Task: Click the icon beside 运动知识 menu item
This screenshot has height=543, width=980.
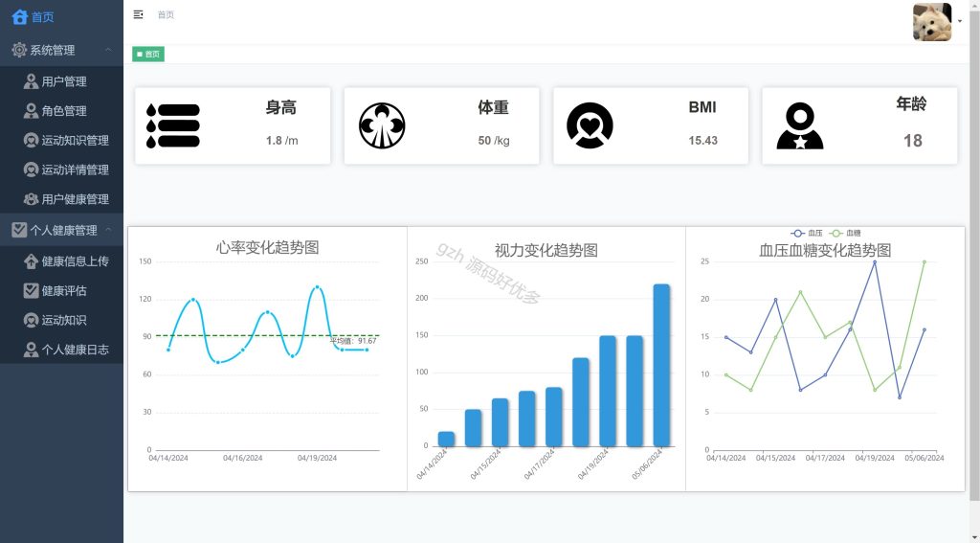Action: click(31, 320)
